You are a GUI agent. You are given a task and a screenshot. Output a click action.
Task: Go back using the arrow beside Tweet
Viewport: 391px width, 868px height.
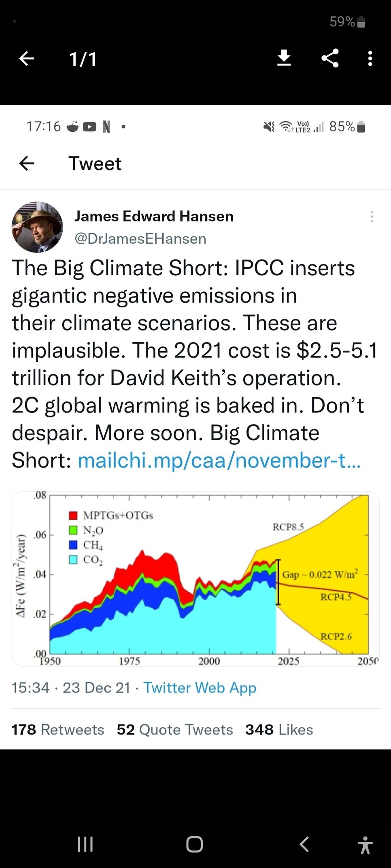(27, 163)
